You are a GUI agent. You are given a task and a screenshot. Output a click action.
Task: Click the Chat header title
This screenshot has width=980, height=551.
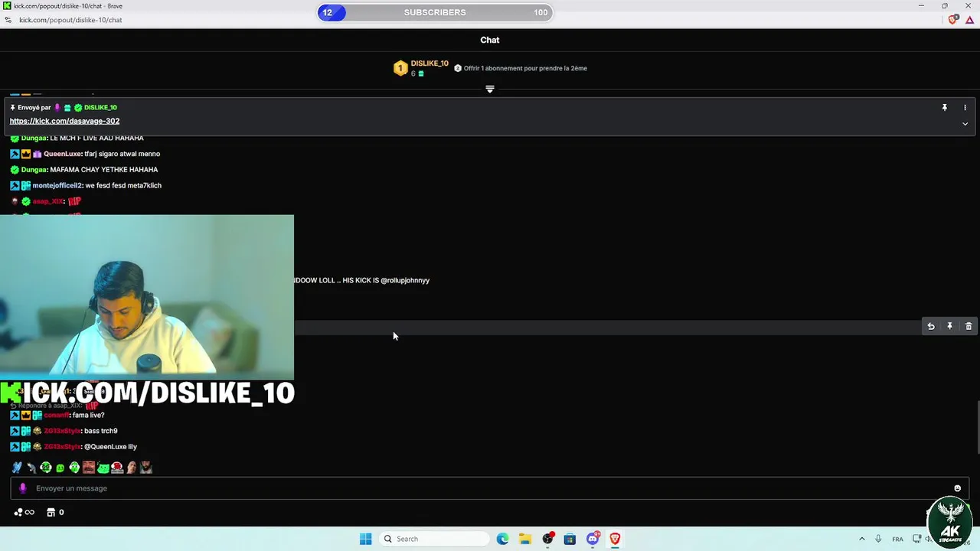[490, 40]
